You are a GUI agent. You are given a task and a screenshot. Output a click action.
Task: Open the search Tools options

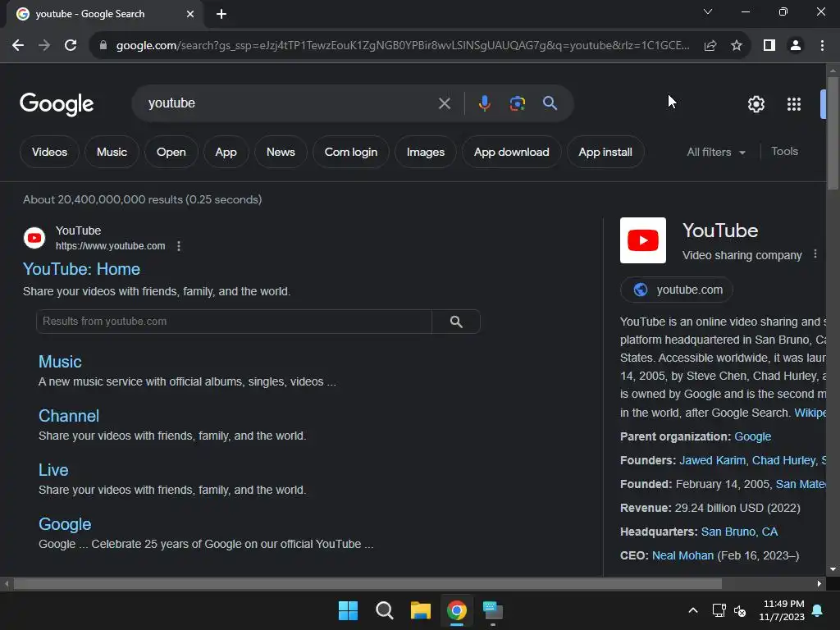pos(784,152)
